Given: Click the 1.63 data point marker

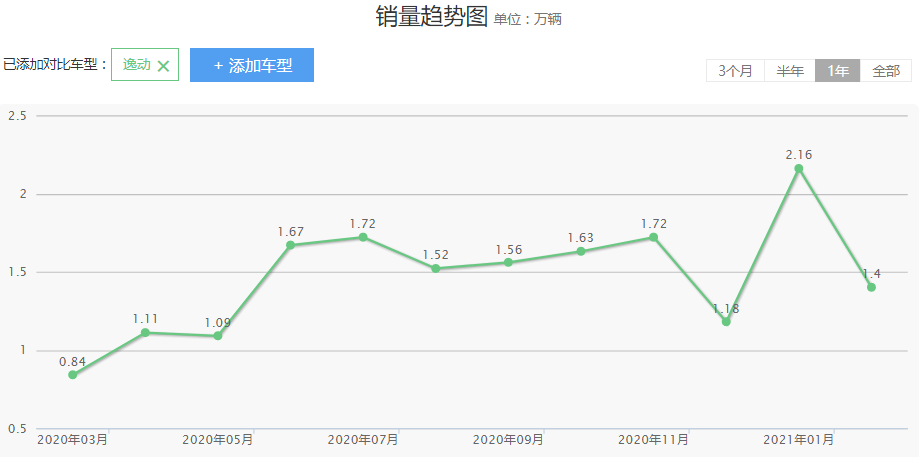Looking at the screenshot, I should 581,251.
